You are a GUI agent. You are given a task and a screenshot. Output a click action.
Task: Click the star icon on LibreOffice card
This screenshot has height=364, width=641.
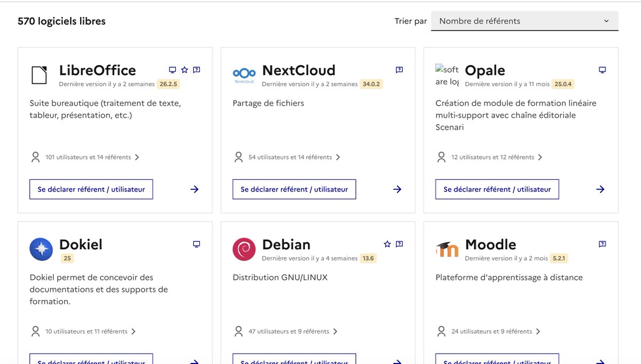(x=184, y=70)
